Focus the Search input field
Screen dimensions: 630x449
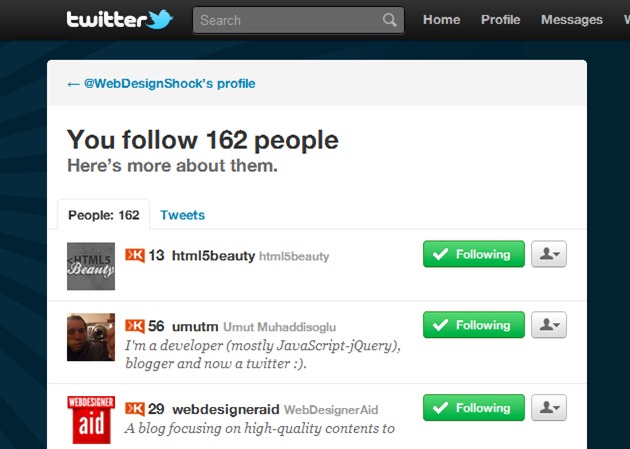pos(299,20)
